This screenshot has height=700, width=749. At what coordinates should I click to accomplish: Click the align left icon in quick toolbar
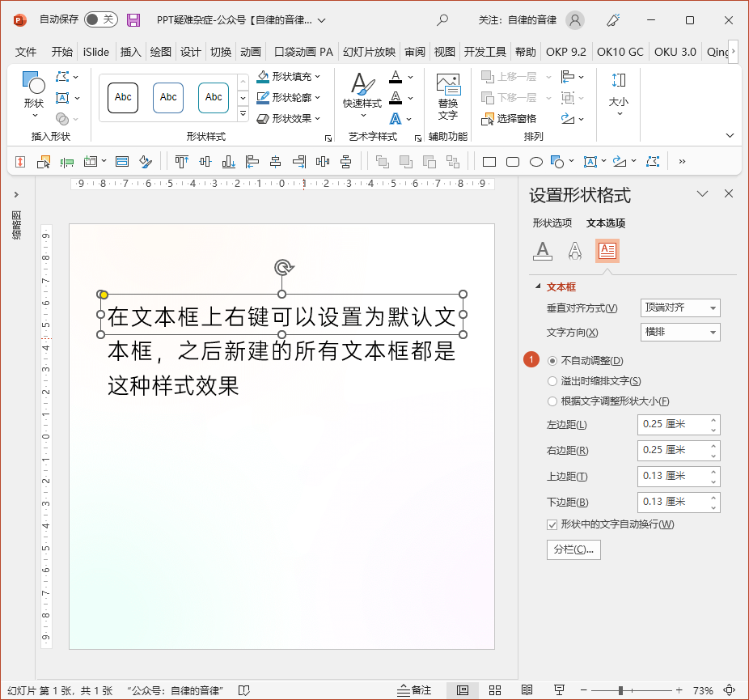(252, 162)
